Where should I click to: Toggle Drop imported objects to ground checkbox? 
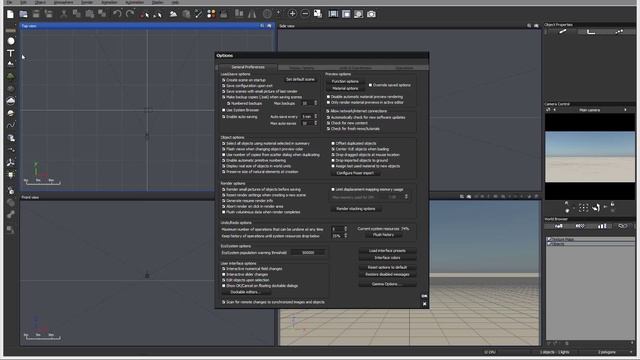pyautogui.click(x=333, y=161)
